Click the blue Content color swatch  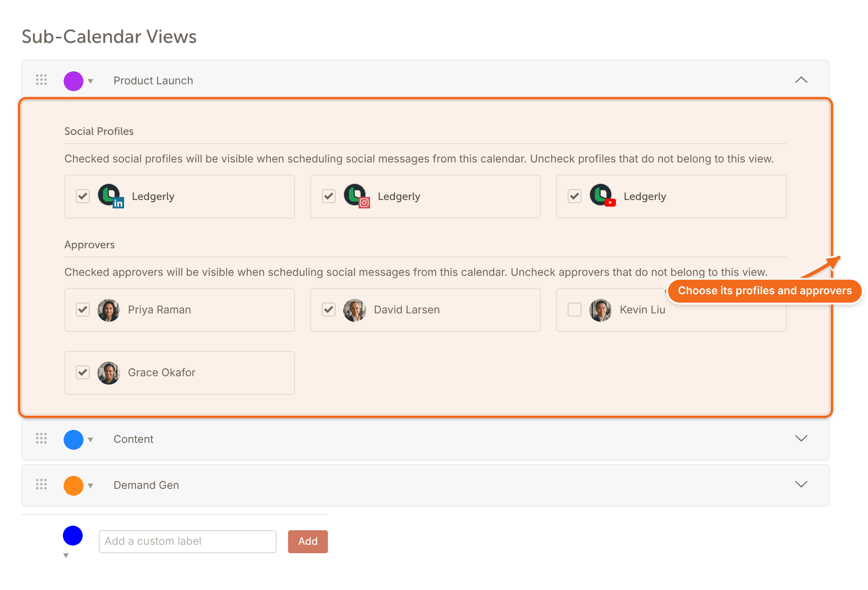[x=74, y=439]
